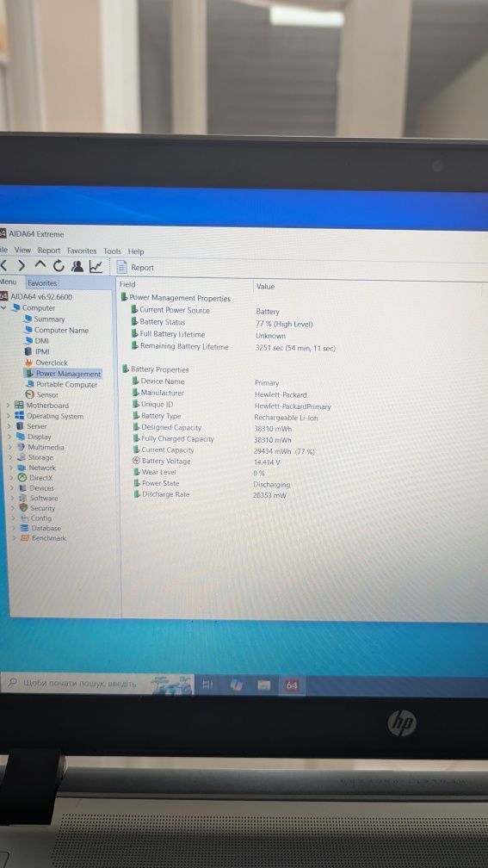Click the Report button in toolbar
The height and width of the screenshot is (868, 488).
click(x=135, y=267)
